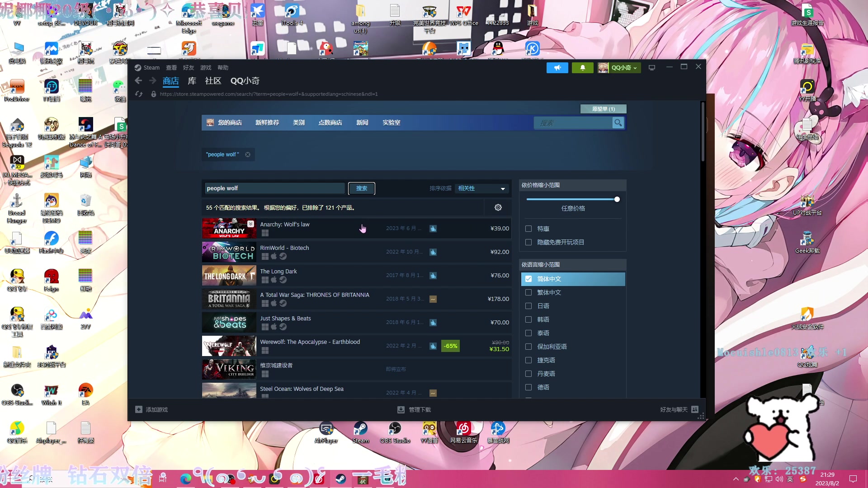868x488 pixels.
Task: Click the Steam page vertical scrollbar
Action: click(x=703, y=132)
